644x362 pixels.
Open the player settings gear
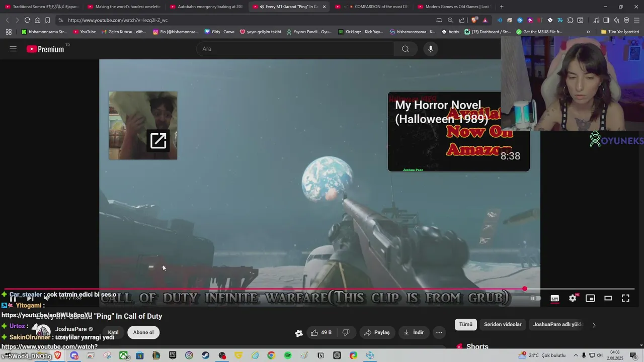(x=573, y=298)
